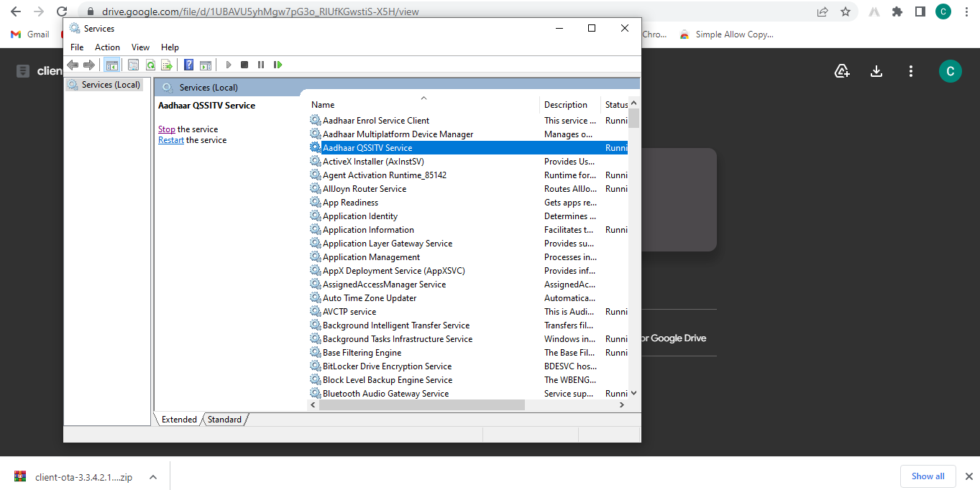Click Add shortcut to Drive icon

point(842,71)
